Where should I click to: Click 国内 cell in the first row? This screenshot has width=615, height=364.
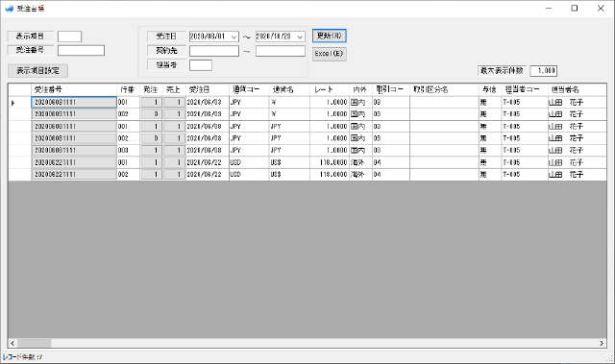tap(360, 102)
